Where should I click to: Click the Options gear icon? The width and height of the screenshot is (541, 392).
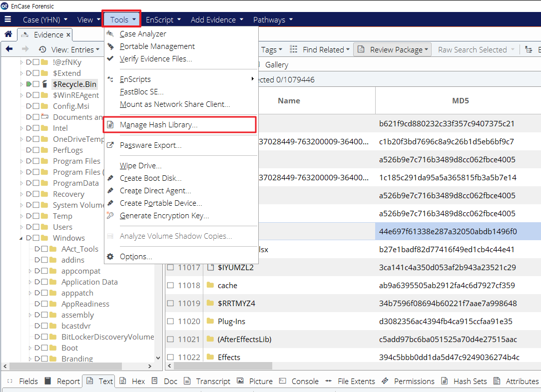(110, 256)
